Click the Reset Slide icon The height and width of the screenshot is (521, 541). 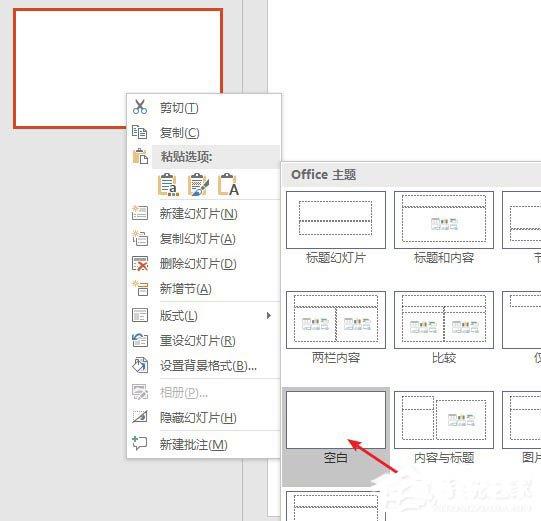pyautogui.click(x=140, y=340)
